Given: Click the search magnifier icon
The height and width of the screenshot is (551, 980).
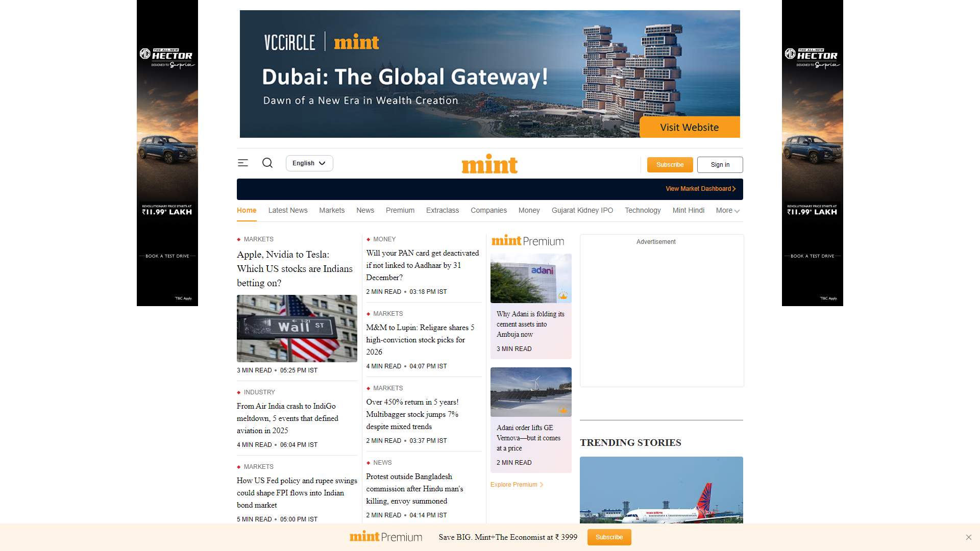Looking at the screenshot, I should (x=267, y=163).
